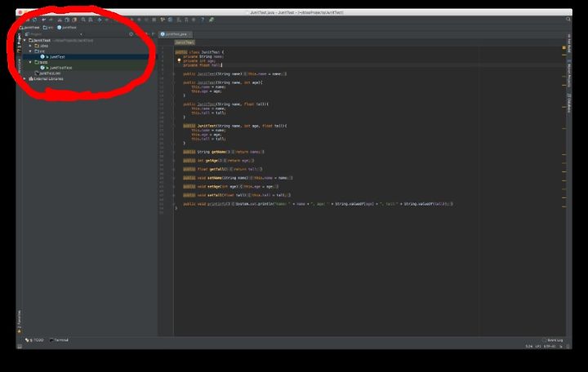Click the inspection status indicator above error stripe
Viewport: 588px width, 372px height.
pos(564,48)
